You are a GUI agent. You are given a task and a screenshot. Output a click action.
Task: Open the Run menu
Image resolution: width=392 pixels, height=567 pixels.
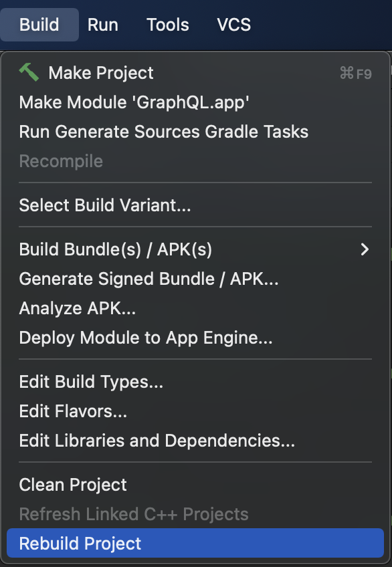[103, 25]
